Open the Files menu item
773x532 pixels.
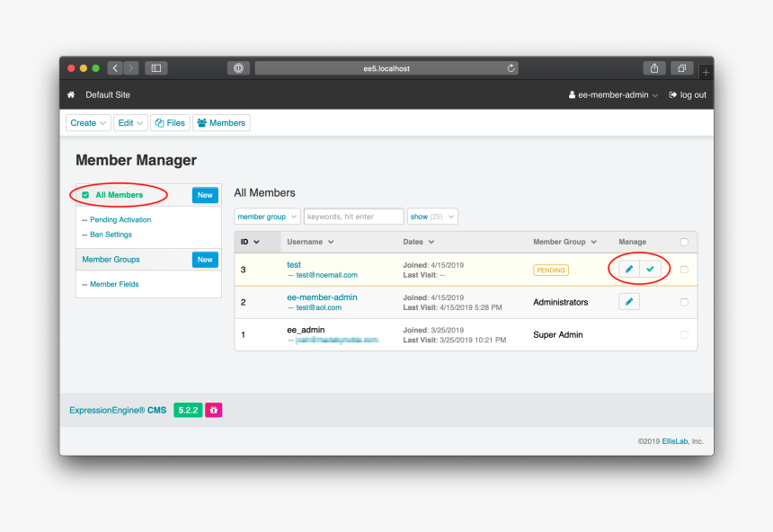[x=170, y=123]
